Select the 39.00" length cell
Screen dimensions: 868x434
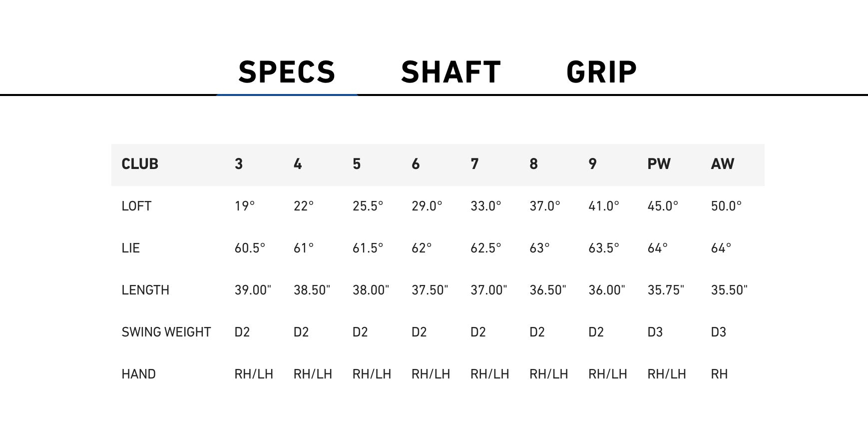(253, 290)
